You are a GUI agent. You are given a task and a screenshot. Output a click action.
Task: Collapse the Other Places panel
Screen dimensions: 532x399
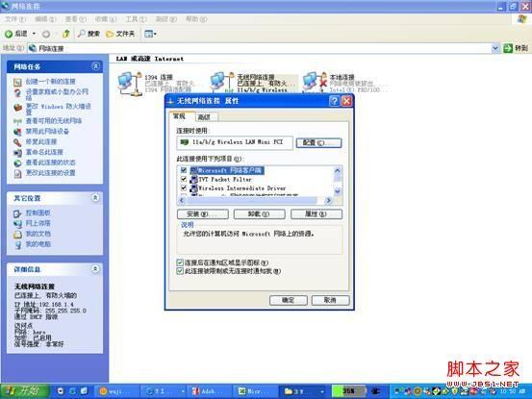[95, 198]
